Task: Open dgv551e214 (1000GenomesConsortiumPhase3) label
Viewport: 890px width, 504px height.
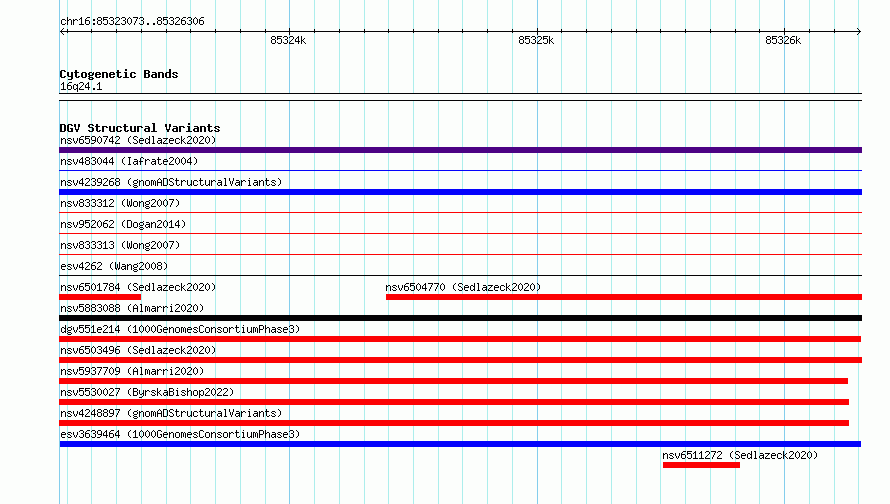Action: (180, 329)
